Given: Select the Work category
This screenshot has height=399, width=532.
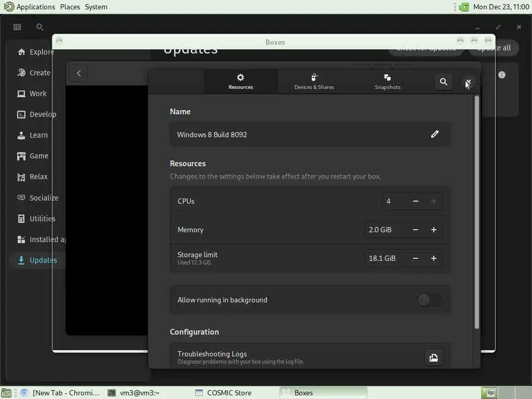Looking at the screenshot, I should [x=32, y=94].
